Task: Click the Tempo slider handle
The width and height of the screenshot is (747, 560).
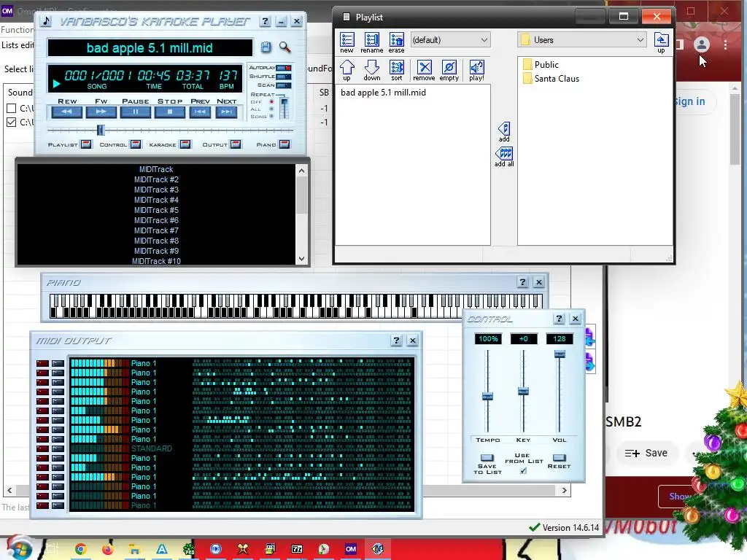Action: 487,396
